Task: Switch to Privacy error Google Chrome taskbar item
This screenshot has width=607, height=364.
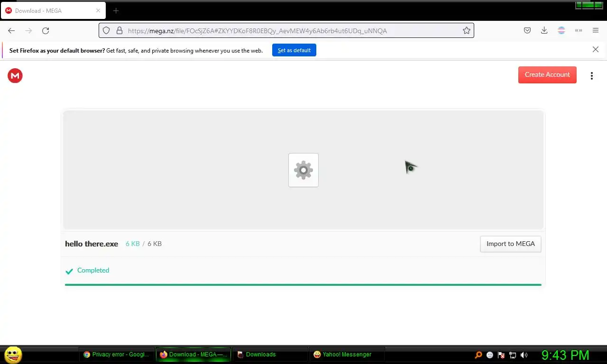Action: click(x=117, y=355)
